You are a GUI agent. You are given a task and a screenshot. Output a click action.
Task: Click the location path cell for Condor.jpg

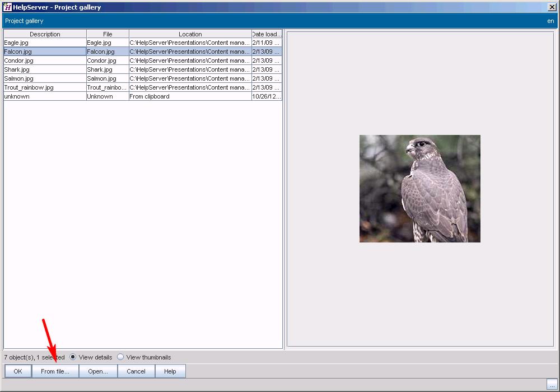click(x=190, y=60)
